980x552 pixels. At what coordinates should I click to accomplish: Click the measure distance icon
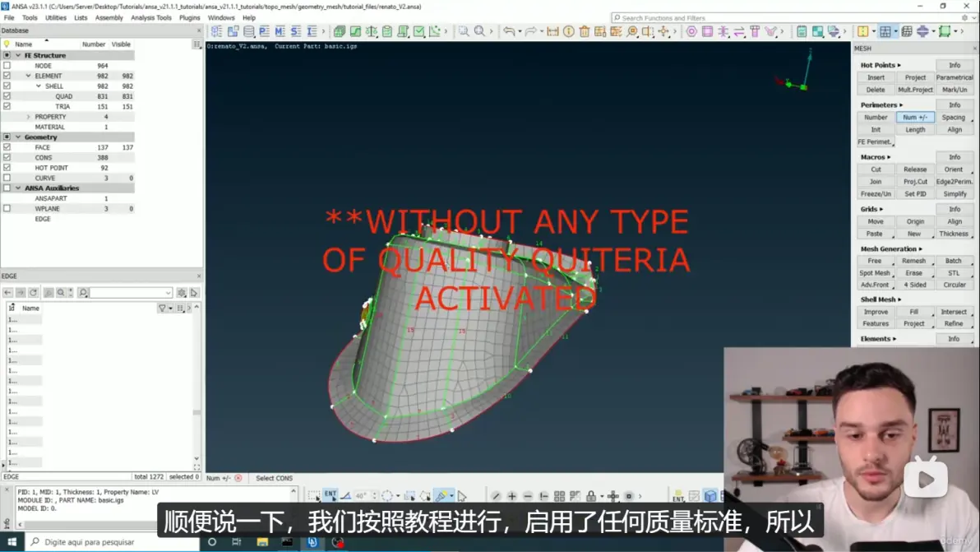coord(552,31)
